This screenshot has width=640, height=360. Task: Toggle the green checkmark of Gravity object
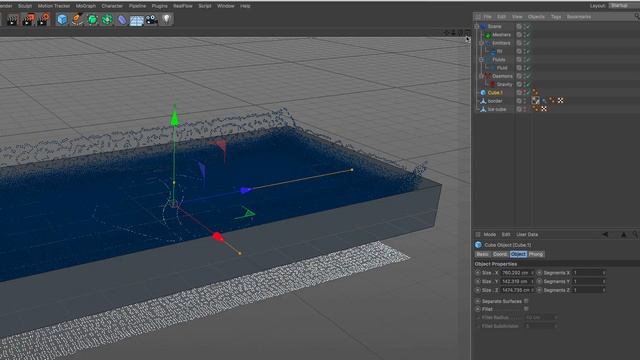click(x=527, y=84)
